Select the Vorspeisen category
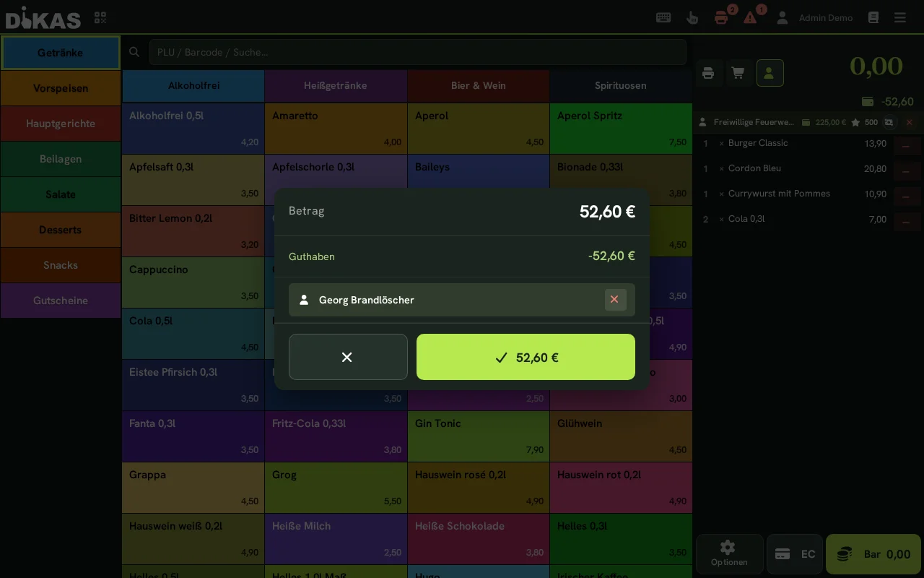The width and height of the screenshot is (924, 578). [x=61, y=88]
